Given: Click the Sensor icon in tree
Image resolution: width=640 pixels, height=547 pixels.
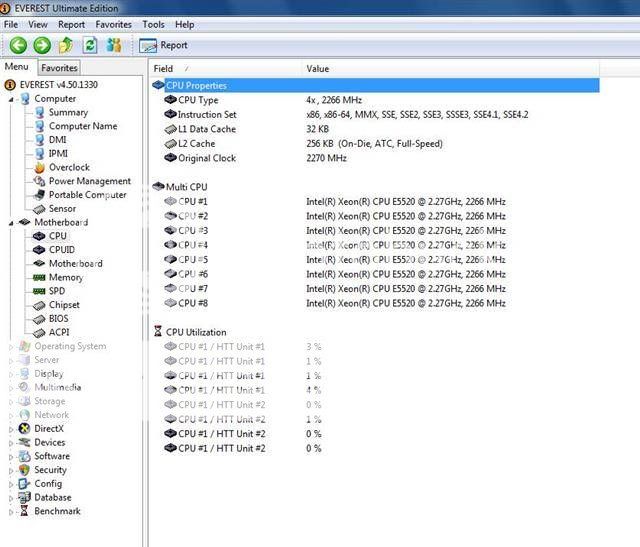Looking at the screenshot, I should pyautogui.click(x=39, y=209).
